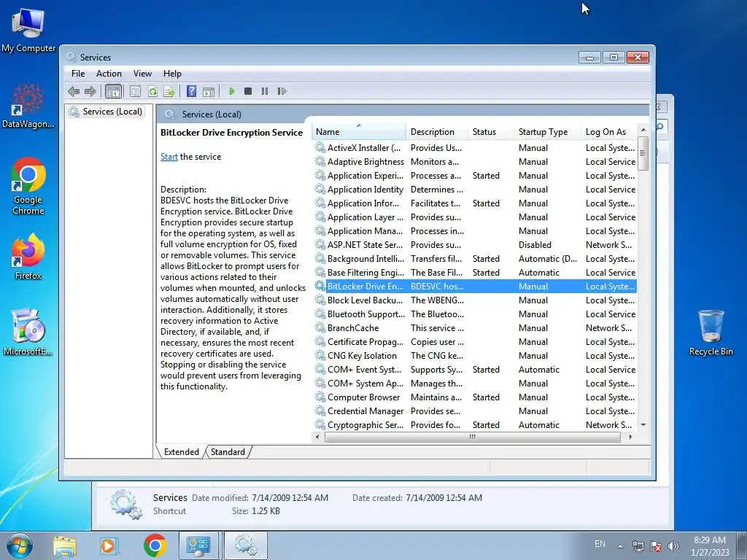Toggle the Show/Hide Console Tree toolbar icon
This screenshot has width=747, height=560.
pos(113,91)
